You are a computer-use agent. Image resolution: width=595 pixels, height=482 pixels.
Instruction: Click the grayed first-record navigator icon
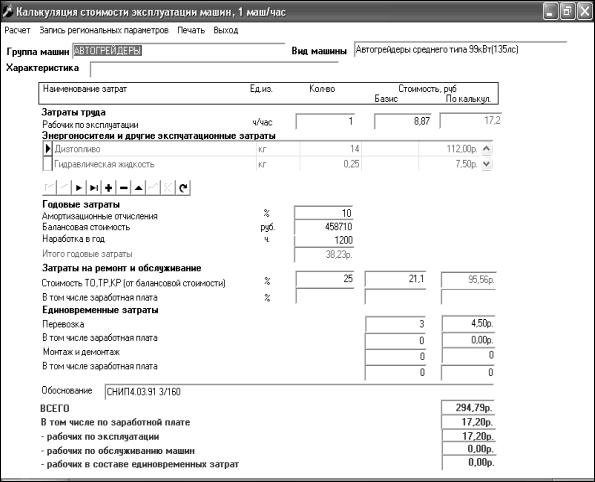pyautogui.click(x=49, y=187)
